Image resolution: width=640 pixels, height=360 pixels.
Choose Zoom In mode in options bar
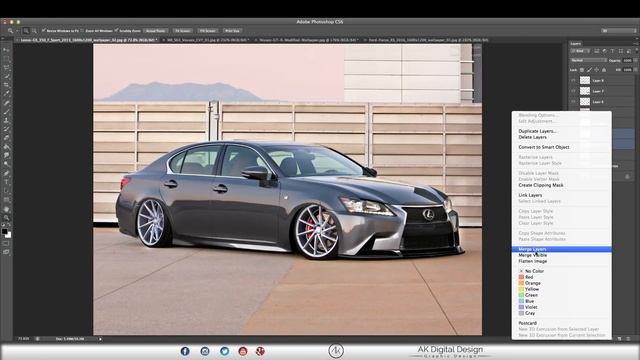26,31
